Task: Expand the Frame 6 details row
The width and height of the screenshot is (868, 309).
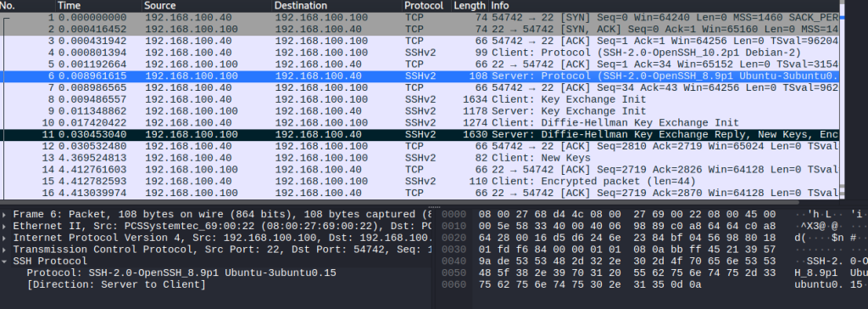Action: pyautogui.click(x=5, y=214)
